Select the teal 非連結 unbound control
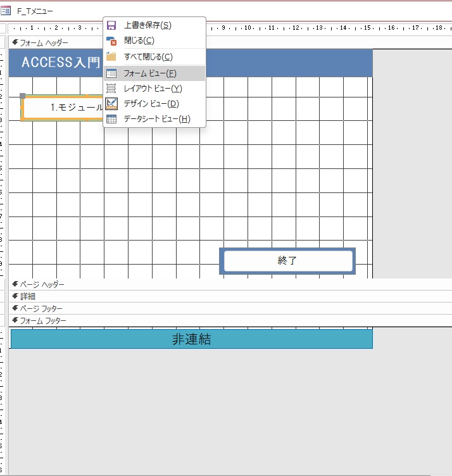The height and width of the screenshot is (476, 452). [x=191, y=339]
